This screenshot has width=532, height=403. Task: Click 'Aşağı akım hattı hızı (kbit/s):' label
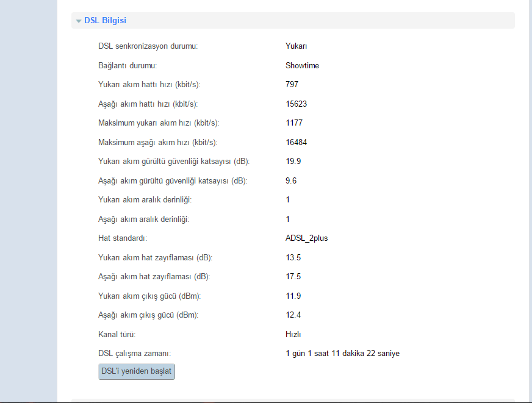(x=148, y=104)
